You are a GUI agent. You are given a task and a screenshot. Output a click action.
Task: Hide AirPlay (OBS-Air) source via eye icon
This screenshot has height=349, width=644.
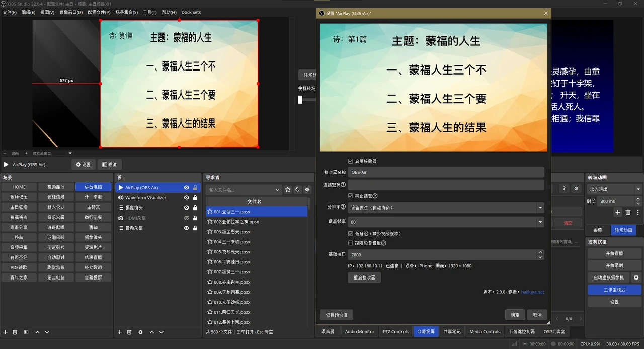coord(186,188)
